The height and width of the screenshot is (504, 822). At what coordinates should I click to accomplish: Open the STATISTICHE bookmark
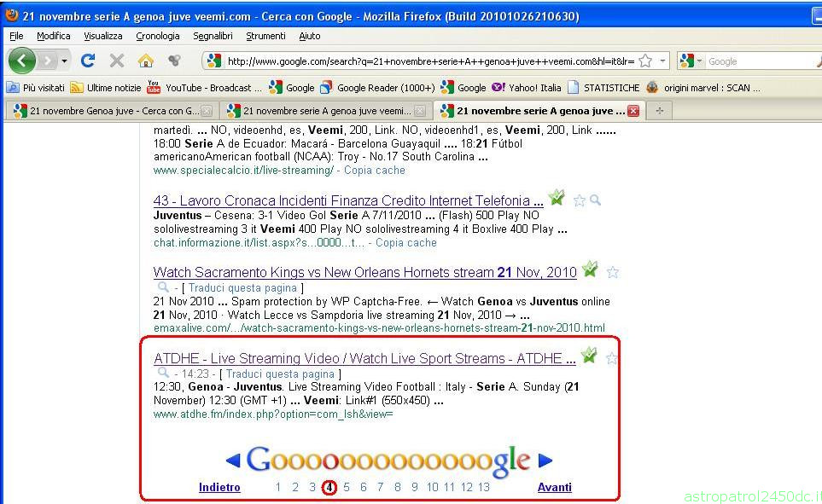click(603, 88)
